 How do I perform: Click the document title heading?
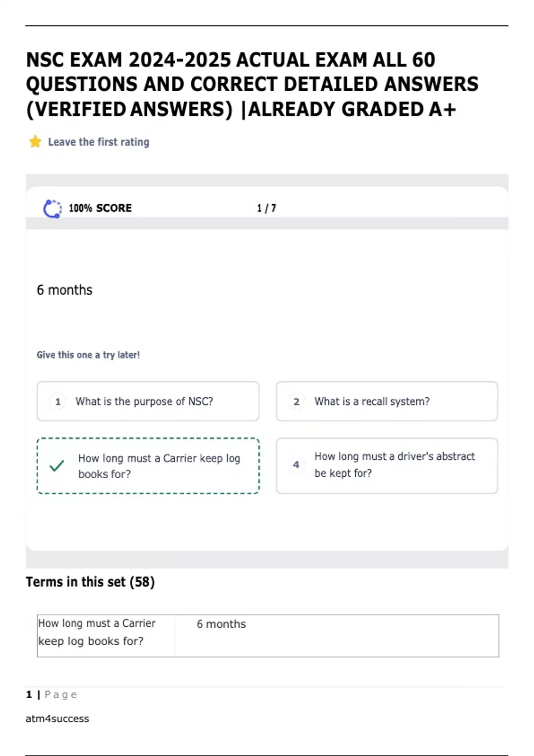point(252,84)
